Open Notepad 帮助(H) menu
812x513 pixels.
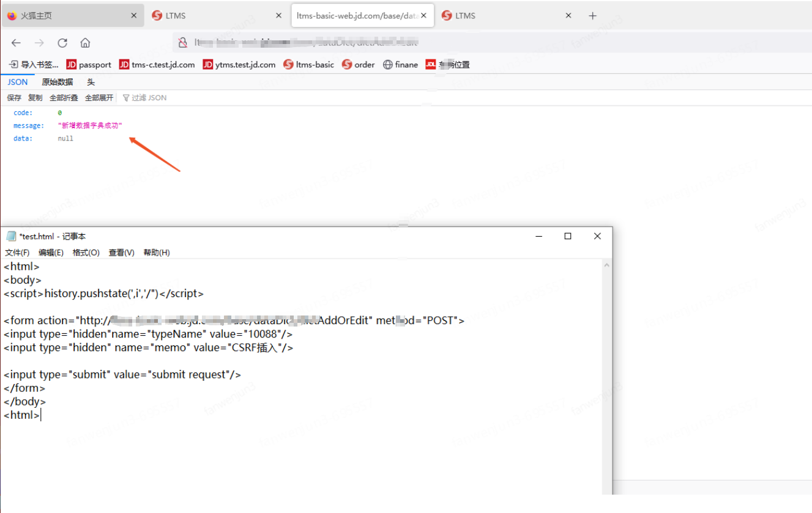point(157,253)
